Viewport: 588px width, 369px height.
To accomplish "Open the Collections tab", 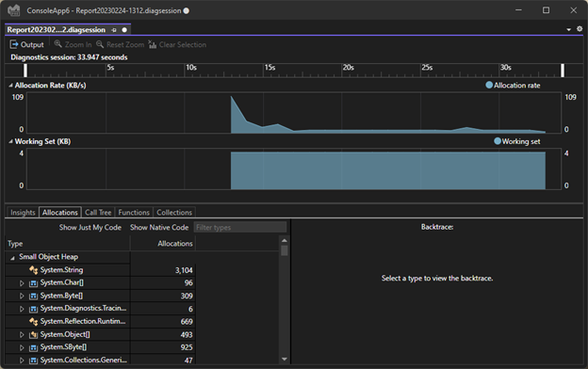I will pyautogui.click(x=174, y=213).
